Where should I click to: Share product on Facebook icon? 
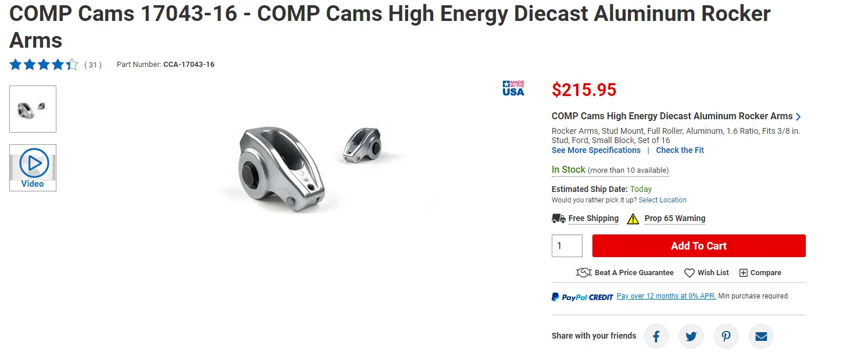click(x=656, y=336)
